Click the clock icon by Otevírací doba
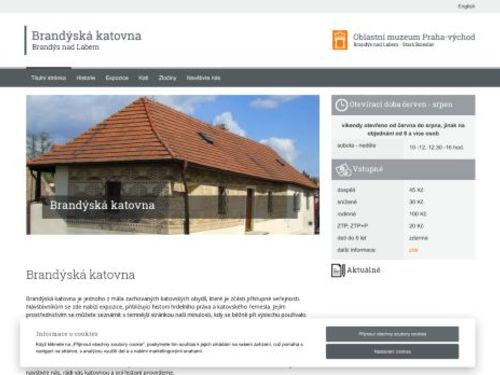The height and width of the screenshot is (375, 500). (x=341, y=105)
